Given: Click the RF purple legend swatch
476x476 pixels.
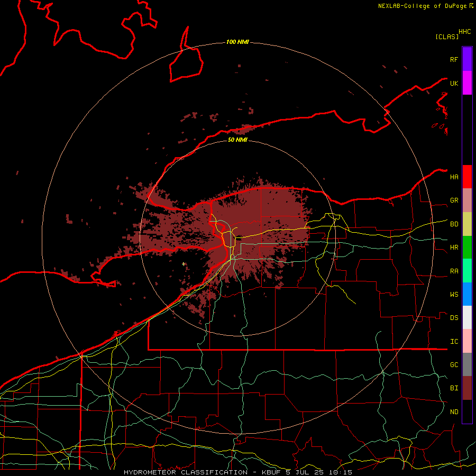Looking at the screenshot, I should coord(467,59).
